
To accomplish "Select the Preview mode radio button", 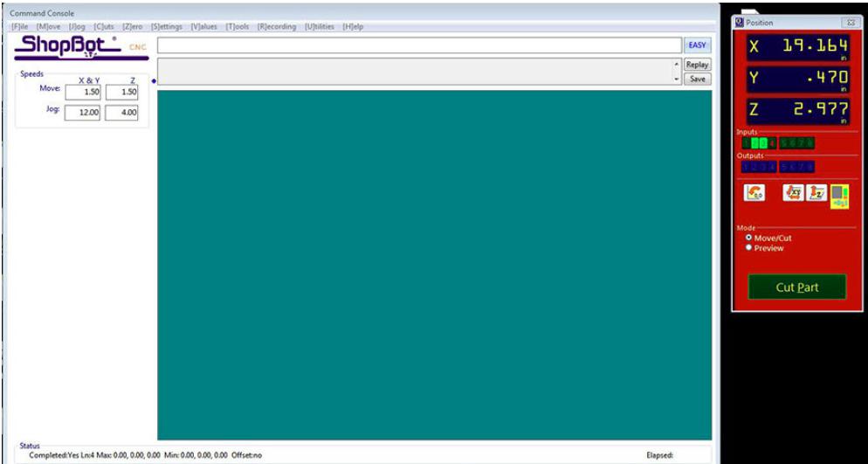I will (x=749, y=247).
